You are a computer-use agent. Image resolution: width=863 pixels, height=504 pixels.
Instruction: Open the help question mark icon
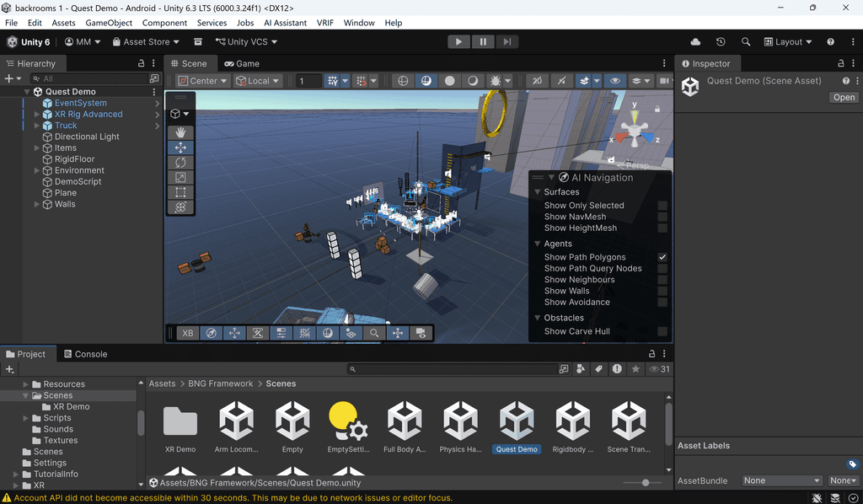coord(830,42)
